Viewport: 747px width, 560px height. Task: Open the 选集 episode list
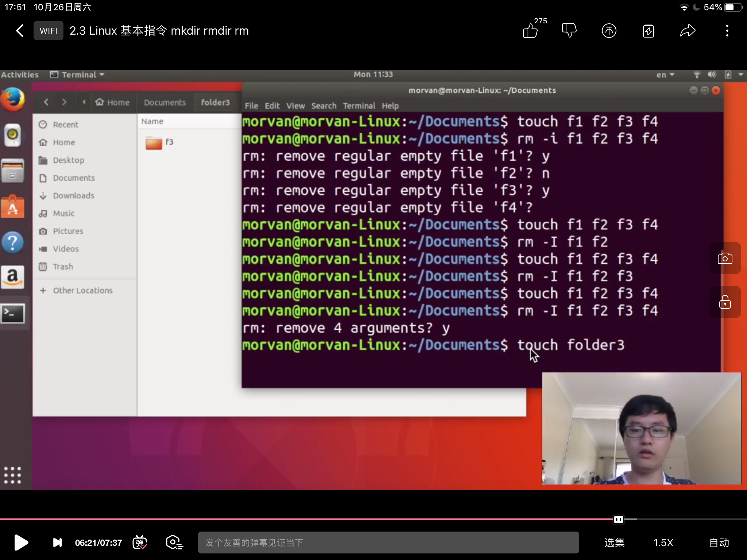pyautogui.click(x=614, y=542)
